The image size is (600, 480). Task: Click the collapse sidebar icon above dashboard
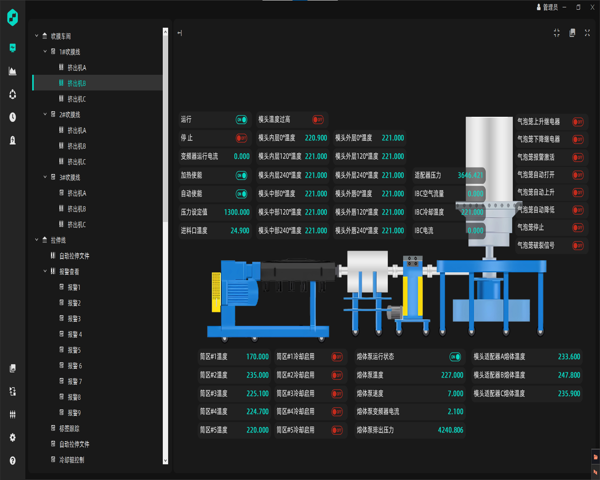180,33
